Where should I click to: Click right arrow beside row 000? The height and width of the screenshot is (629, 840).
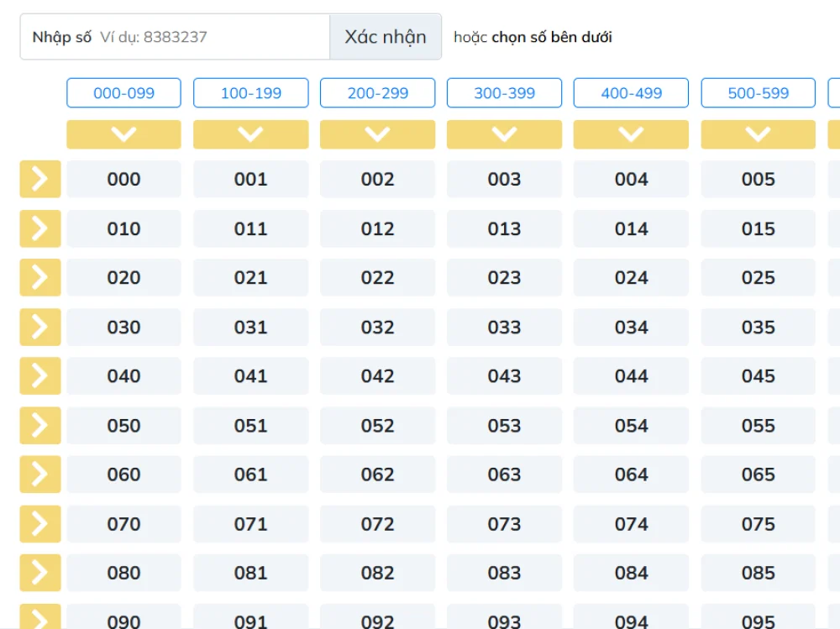[40, 179]
